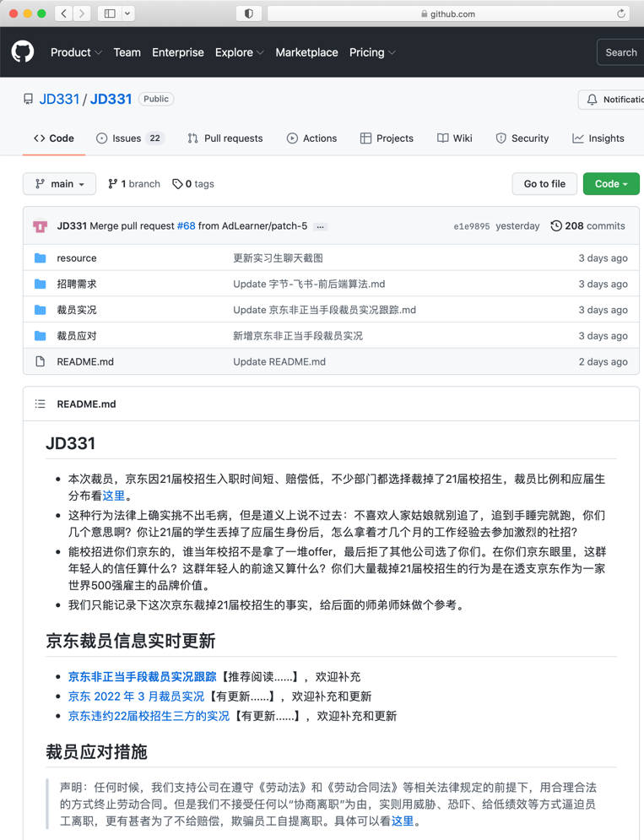Open 京东违约22届校招生三方的实况 link
644x840 pixels.
[x=149, y=716]
